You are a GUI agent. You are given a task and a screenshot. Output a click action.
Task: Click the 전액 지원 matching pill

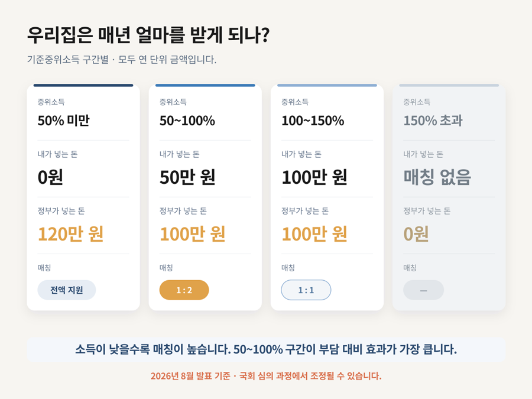tap(66, 290)
